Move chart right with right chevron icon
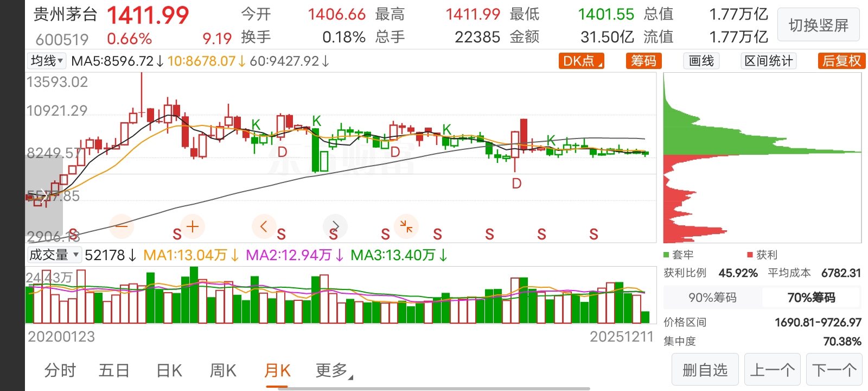The image size is (868, 391). (x=335, y=226)
